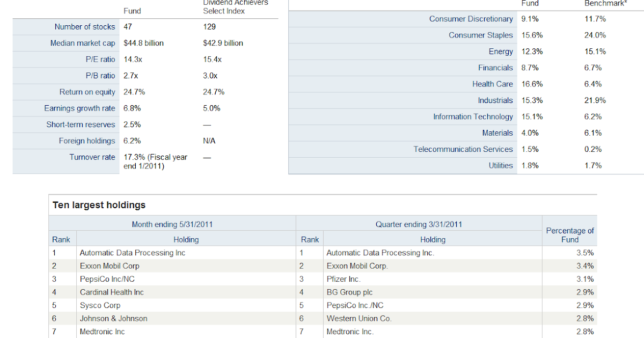Select the index stock count "129"
This screenshot has height=338, width=644.
(209, 27)
